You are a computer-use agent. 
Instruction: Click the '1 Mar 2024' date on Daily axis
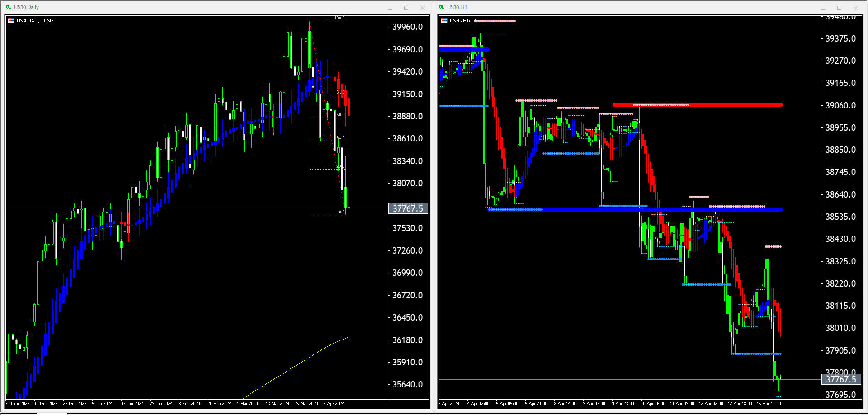248,404
